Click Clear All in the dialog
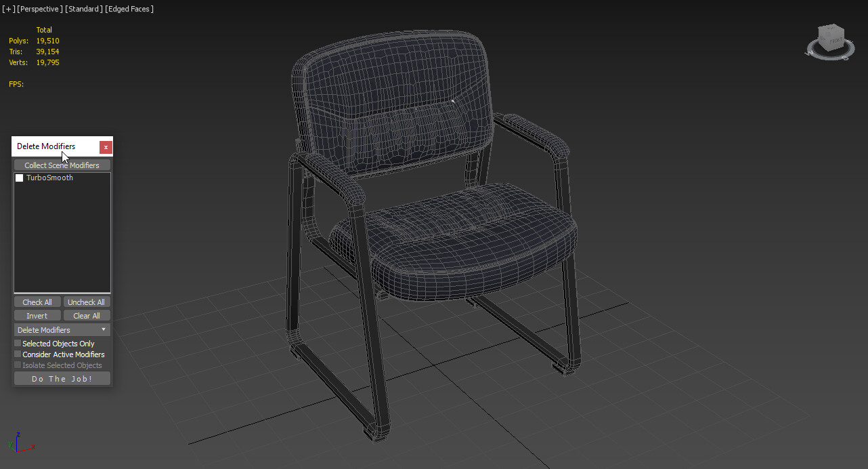The image size is (868, 469). click(86, 315)
